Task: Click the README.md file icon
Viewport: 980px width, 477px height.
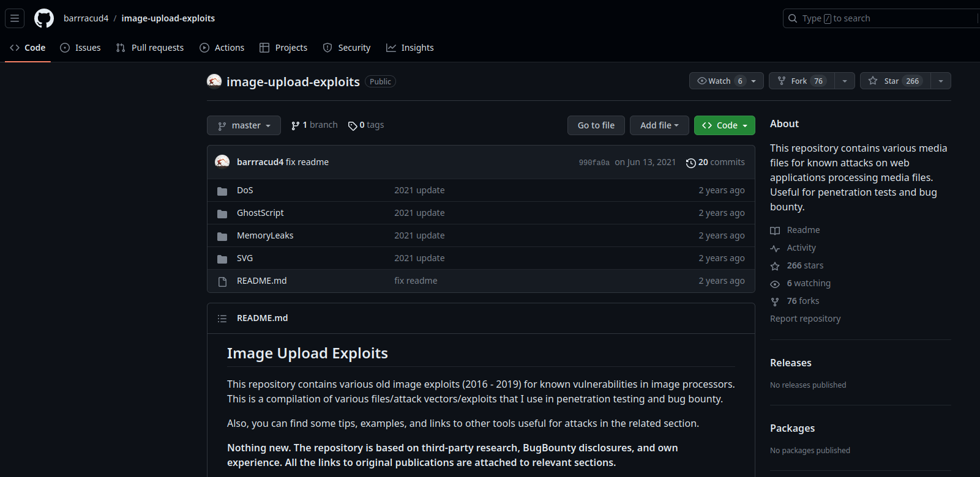Action: click(222, 281)
